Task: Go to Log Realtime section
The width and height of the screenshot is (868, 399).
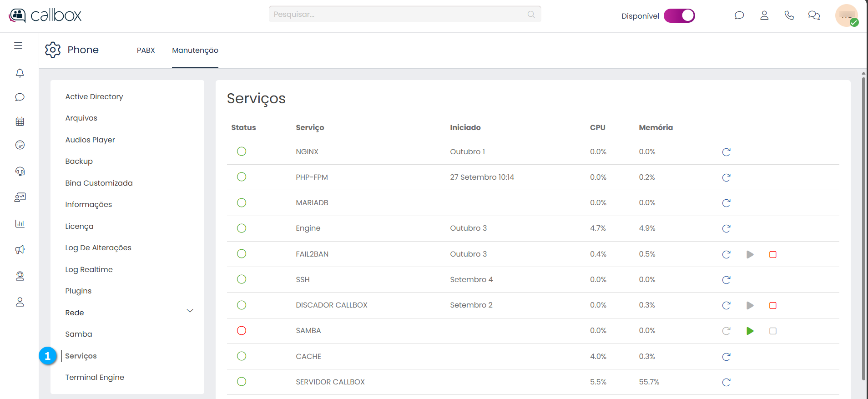Action: (x=89, y=269)
